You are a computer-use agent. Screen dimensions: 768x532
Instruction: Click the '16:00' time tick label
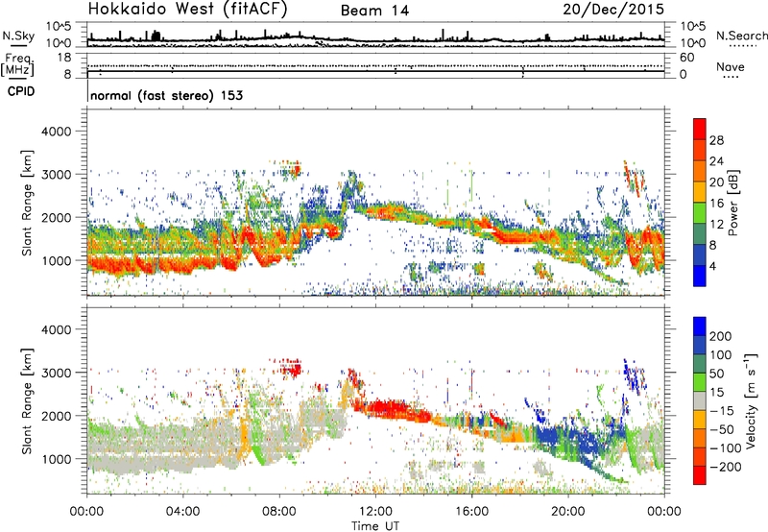471,512
